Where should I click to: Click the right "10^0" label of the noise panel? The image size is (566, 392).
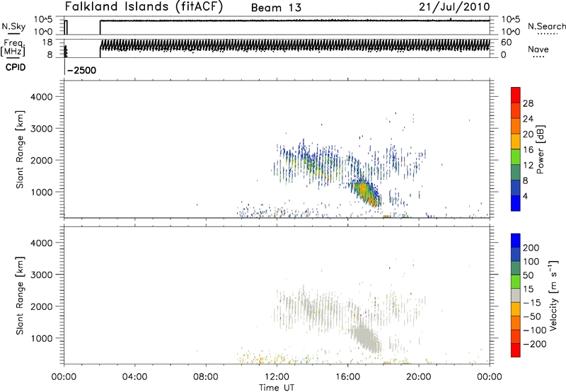click(x=510, y=32)
